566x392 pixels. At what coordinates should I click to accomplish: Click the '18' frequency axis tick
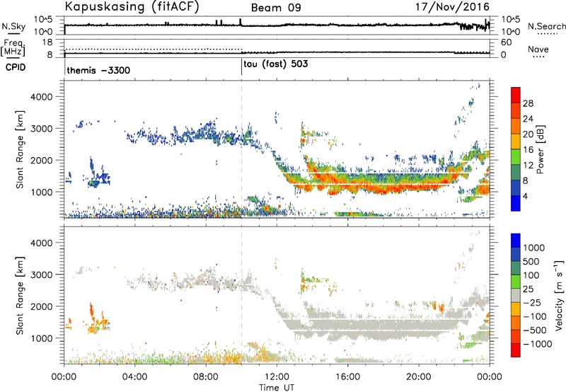(47, 42)
